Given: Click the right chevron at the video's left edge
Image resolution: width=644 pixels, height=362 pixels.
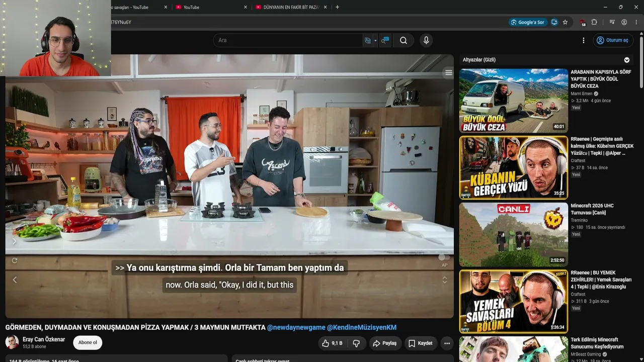Looking at the screenshot, I should coord(14,241).
